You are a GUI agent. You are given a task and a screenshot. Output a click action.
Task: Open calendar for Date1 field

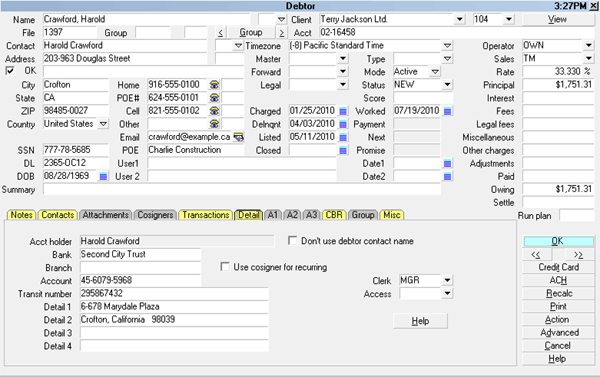coord(447,163)
